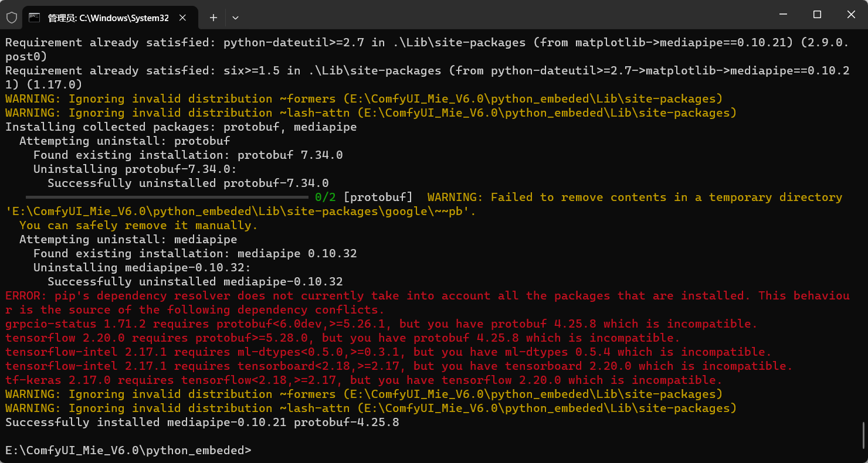This screenshot has width=868, height=463.
Task: Click the grpcio-status 1.71.2 conflict line
Action: [x=381, y=324]
